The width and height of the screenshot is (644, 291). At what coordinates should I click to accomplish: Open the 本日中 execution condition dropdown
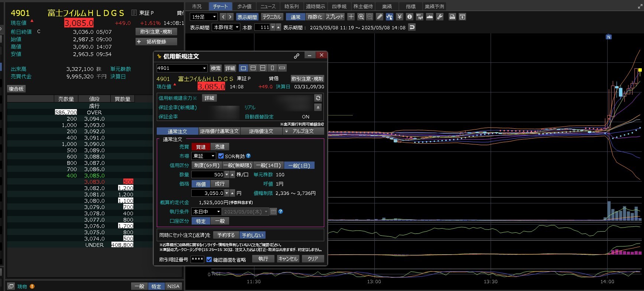point(206,212)
